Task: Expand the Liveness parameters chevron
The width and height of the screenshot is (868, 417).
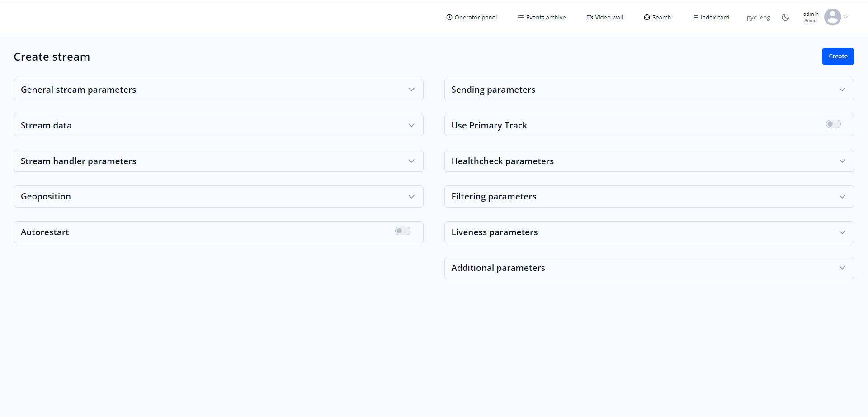Action: (x=842, y=232)
